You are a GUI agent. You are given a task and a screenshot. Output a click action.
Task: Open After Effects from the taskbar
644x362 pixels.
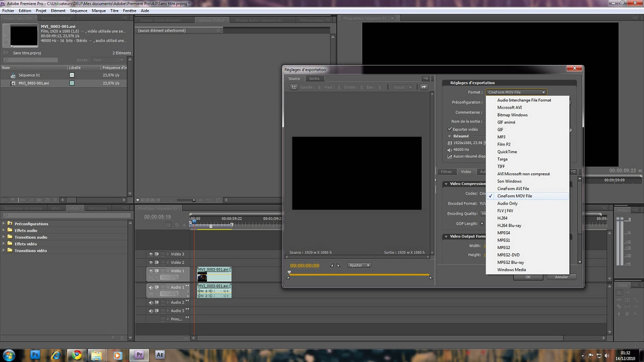(x=160, y=355)
